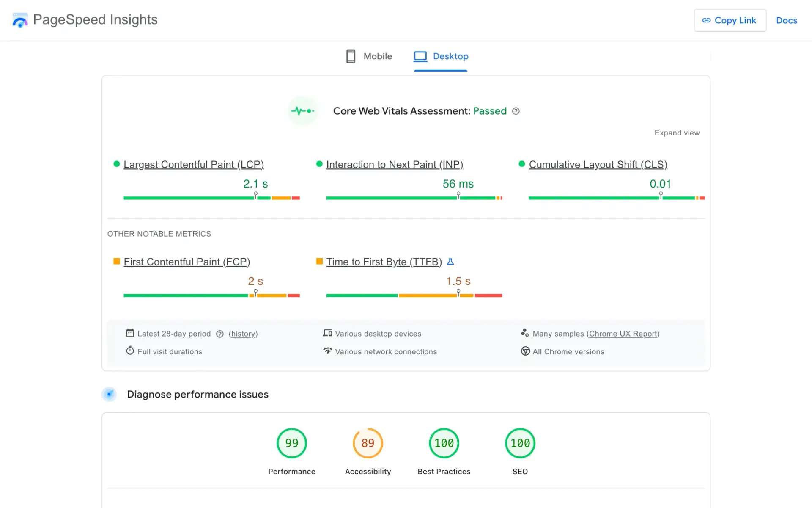Click the Passed assessment status text
The image size is (812, 508).
tap(490, 111)
